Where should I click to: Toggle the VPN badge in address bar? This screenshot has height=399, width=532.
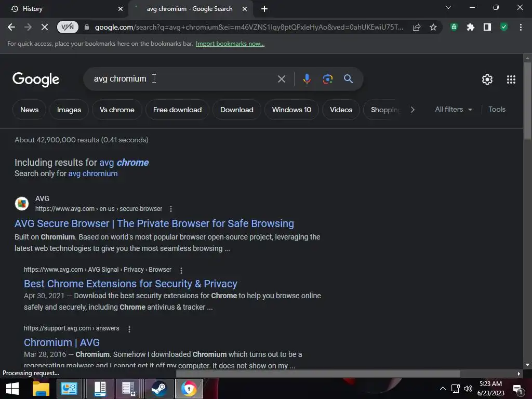coord(68,27)
